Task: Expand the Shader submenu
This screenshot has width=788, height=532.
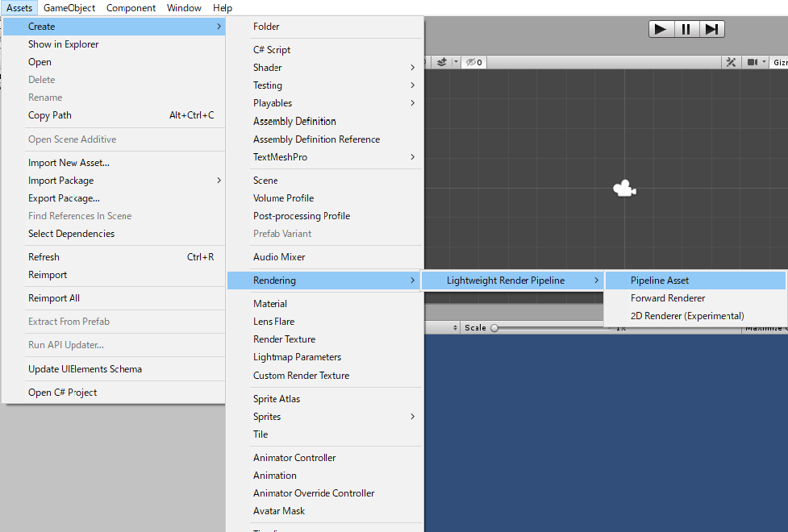Action: [325, 68]
